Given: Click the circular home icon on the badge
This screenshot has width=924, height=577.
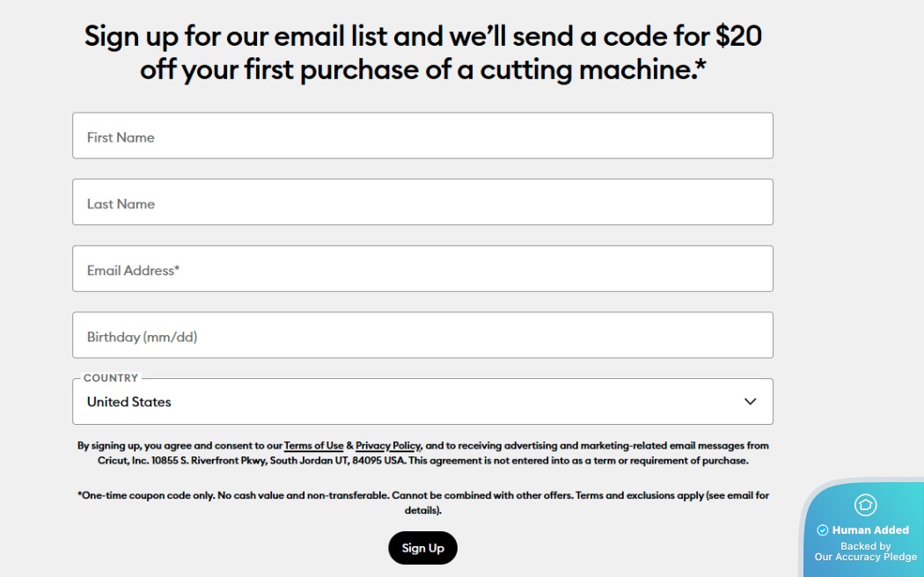Looking at the screenshot, I should tap(865, 506).
